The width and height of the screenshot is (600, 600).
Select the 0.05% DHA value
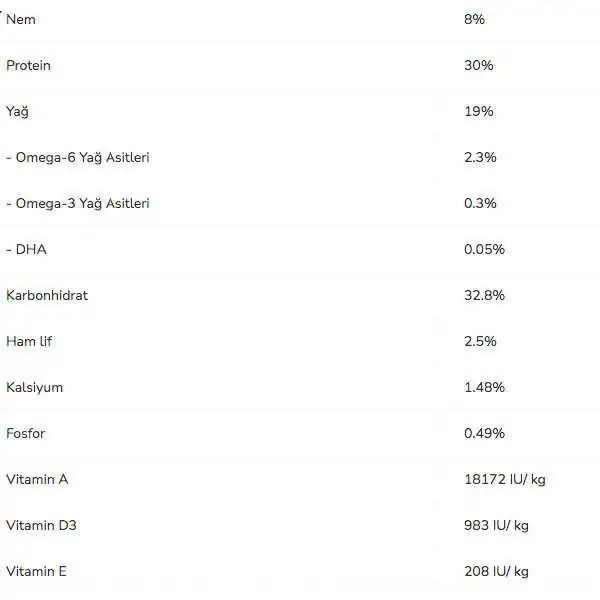484,249
